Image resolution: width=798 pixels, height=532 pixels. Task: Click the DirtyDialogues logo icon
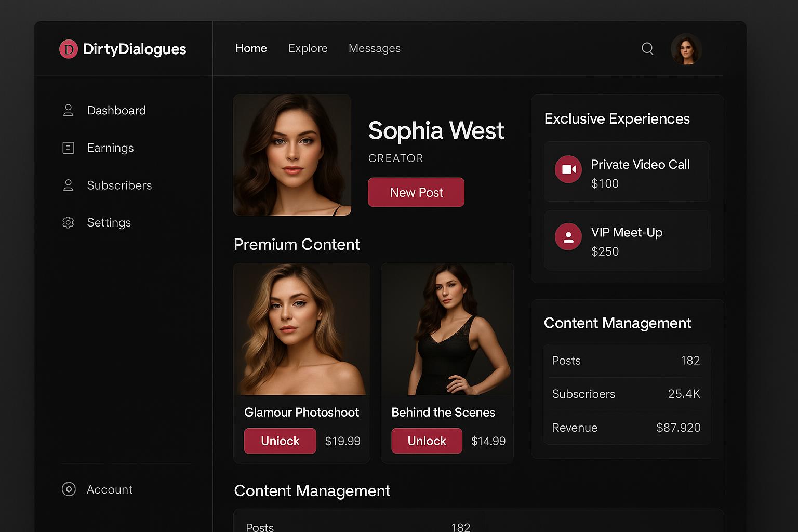point(69,49)
